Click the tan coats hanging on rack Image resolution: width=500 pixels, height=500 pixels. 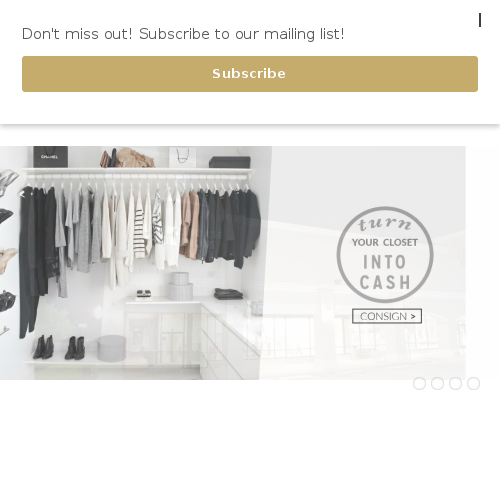(x=190, y=224)
